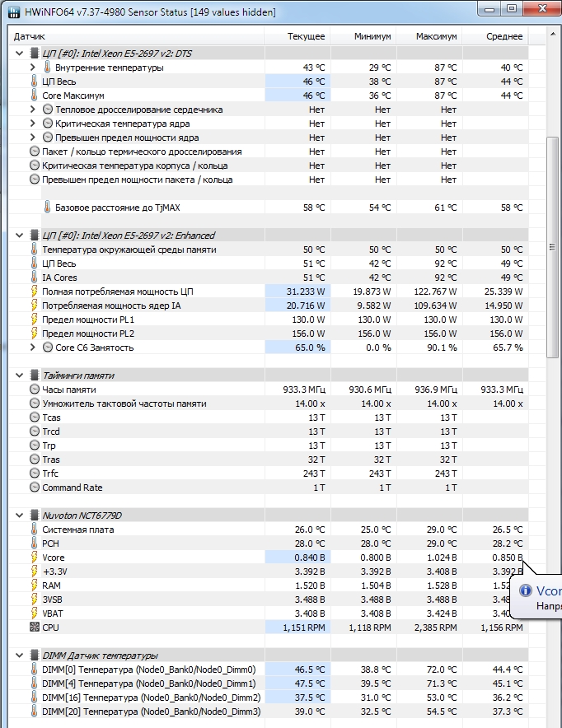This screenshot has height=728, width=562.
Task: Click the chip icon of Тайминги памяти group
Action: point(35,376)
